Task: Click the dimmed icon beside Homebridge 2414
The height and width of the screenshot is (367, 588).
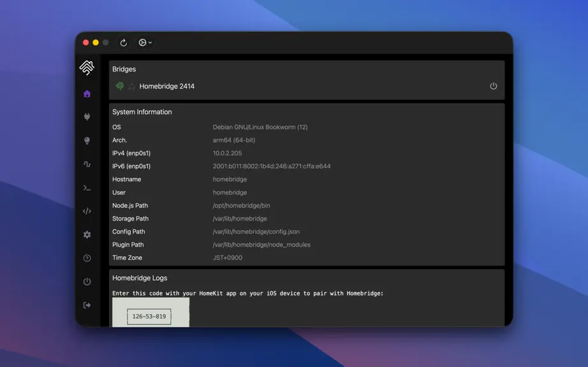Action: click(131, 86)
